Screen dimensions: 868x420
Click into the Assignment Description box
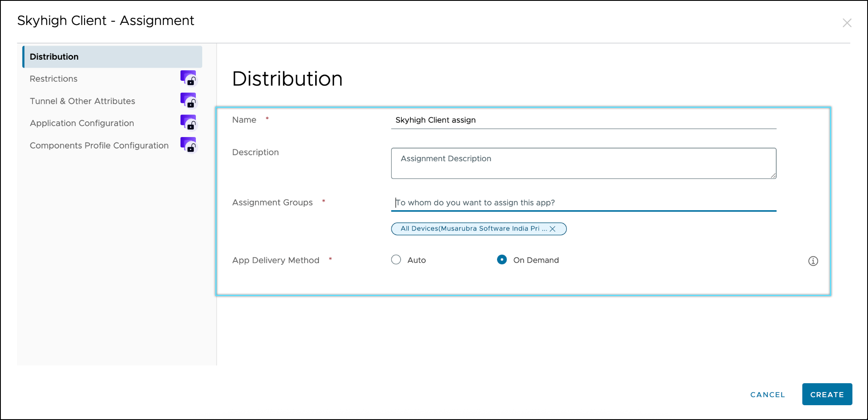tap(583, 163)
